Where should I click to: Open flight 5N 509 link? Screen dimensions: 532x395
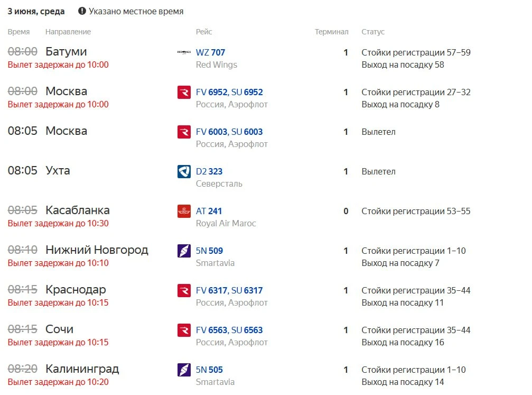coord(209,251)
